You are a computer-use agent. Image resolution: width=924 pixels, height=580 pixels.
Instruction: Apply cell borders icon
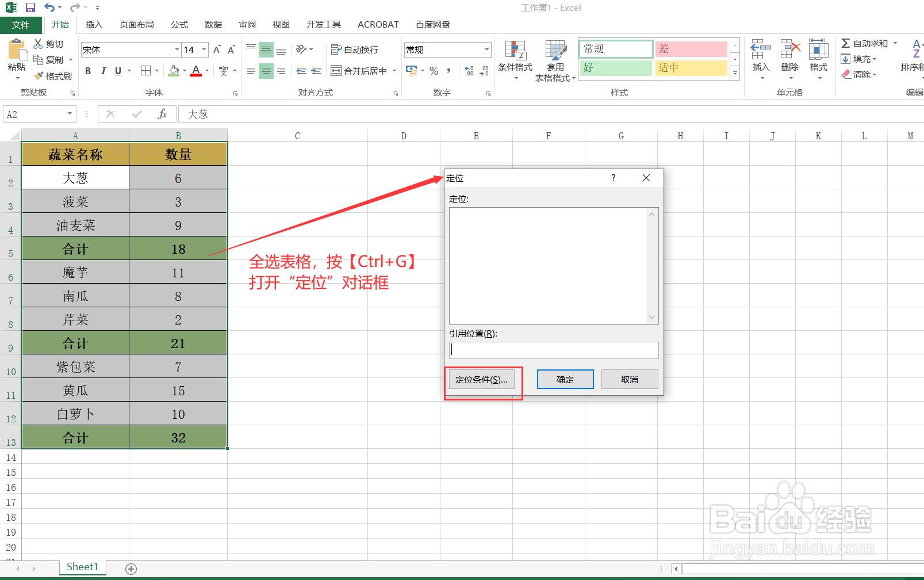(x=146, y=71)
